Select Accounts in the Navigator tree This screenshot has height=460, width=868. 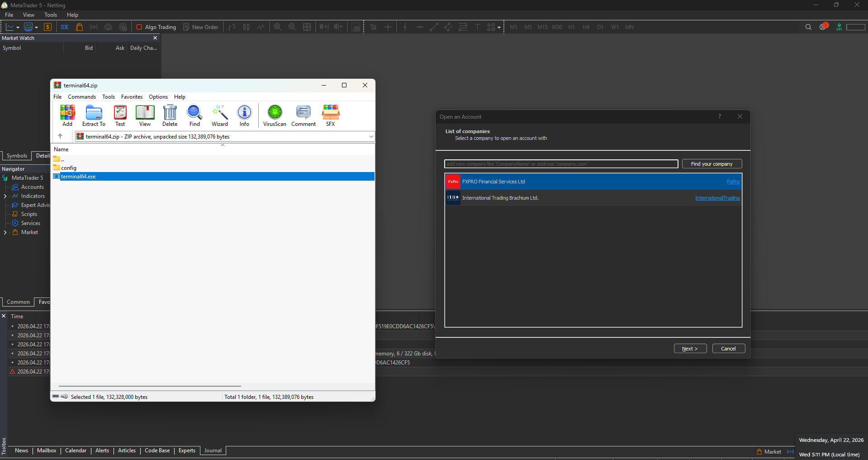[x=33, y=187]
